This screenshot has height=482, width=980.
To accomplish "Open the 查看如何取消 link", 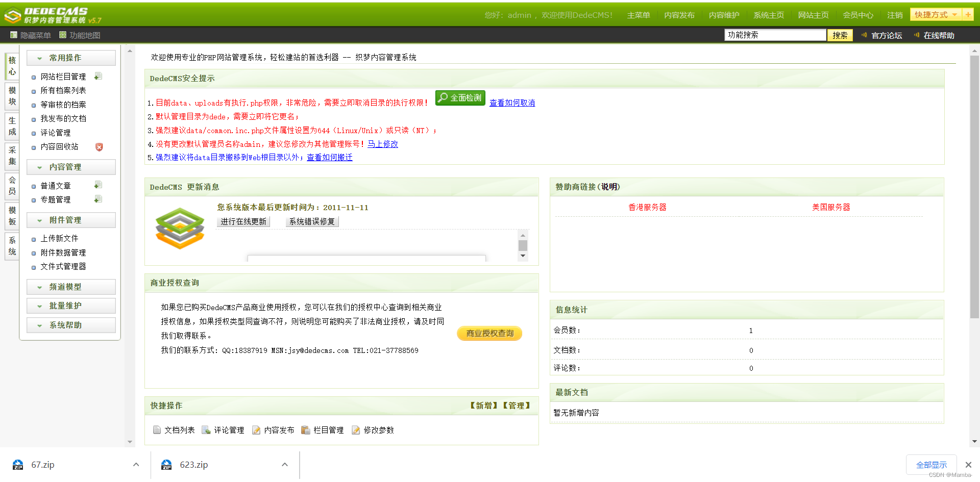I will [x=512, y=103].
